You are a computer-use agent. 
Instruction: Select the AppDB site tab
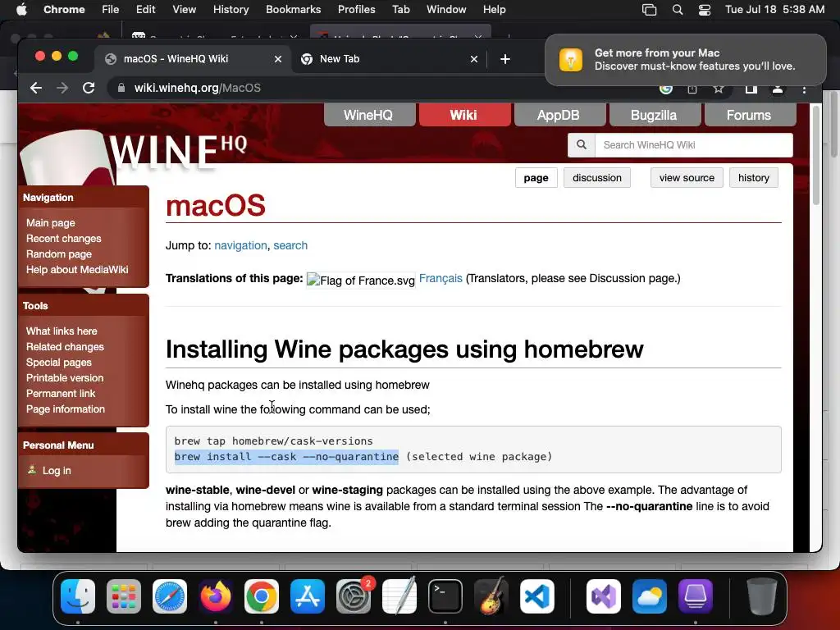[558, 115]
